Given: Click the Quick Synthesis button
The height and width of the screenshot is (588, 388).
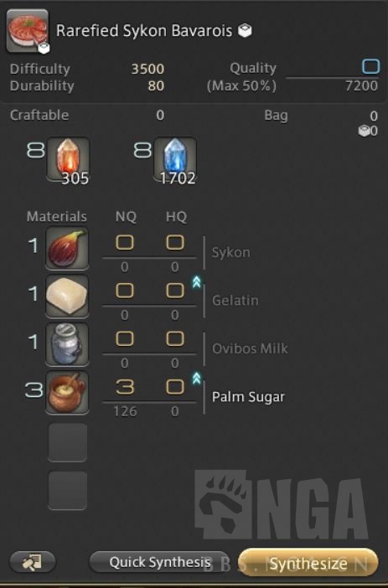Looking at the screenshot, I should click(x=159, y=562).
